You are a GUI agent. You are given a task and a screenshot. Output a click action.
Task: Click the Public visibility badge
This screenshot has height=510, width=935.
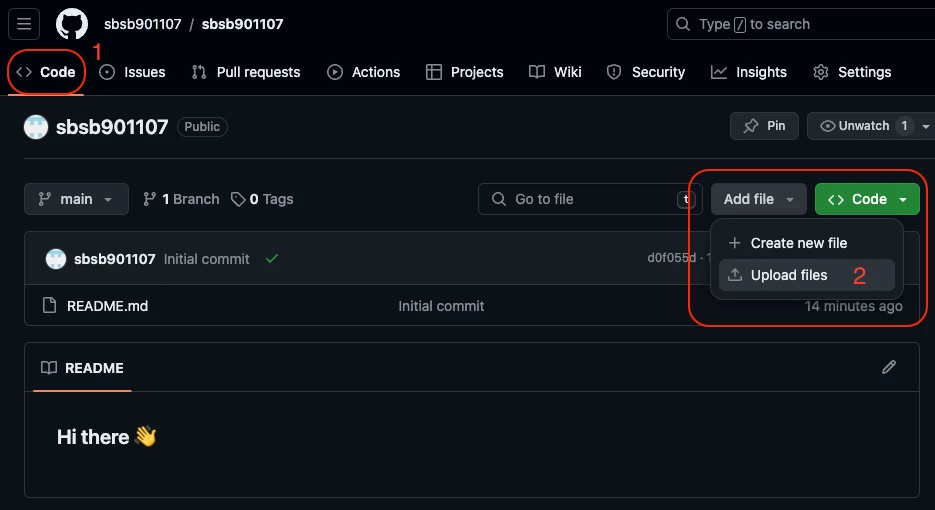click(202, 127)
